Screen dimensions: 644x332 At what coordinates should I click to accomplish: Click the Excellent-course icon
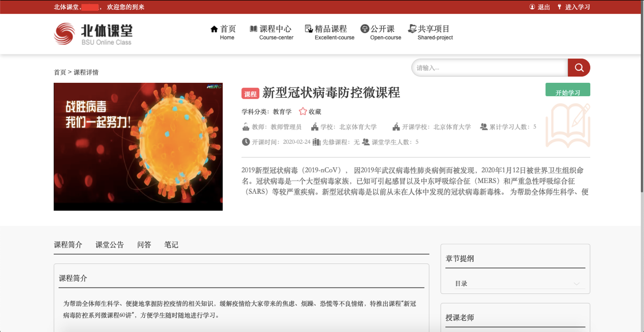pos(309,29)
